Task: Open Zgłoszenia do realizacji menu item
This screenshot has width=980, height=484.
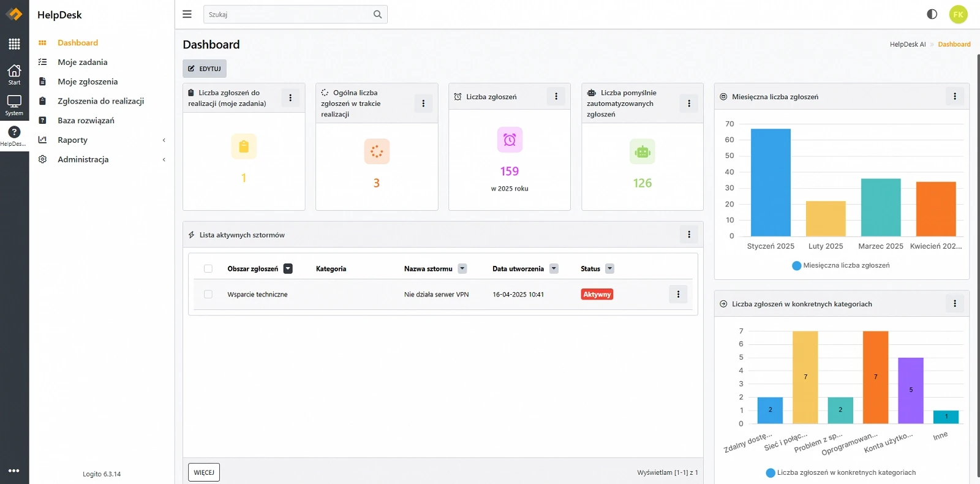Action: pos(102,101)
